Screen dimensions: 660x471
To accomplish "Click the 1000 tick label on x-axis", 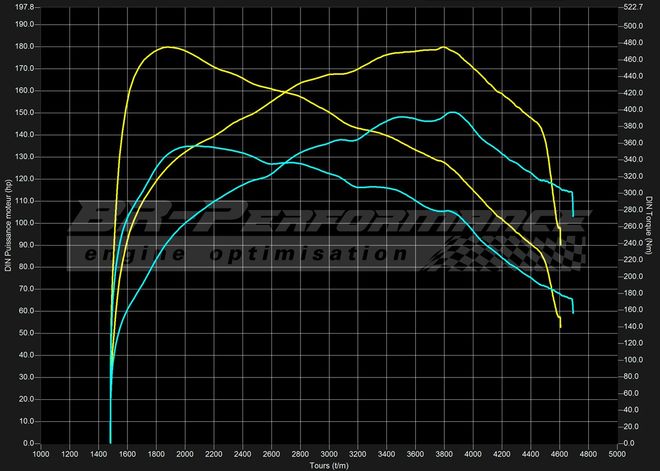I will pos(41,454).
